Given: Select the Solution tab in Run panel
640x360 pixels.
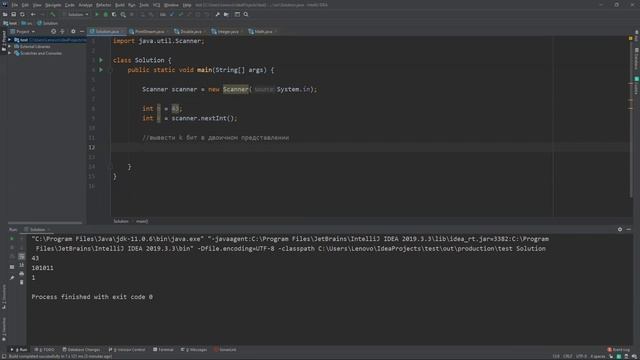Looking at the screenshot, I should coord(38,229).
